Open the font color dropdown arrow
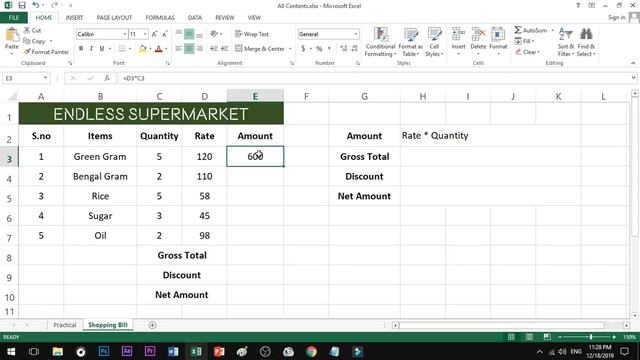640x360 pixels. click(x=167, y=49)
